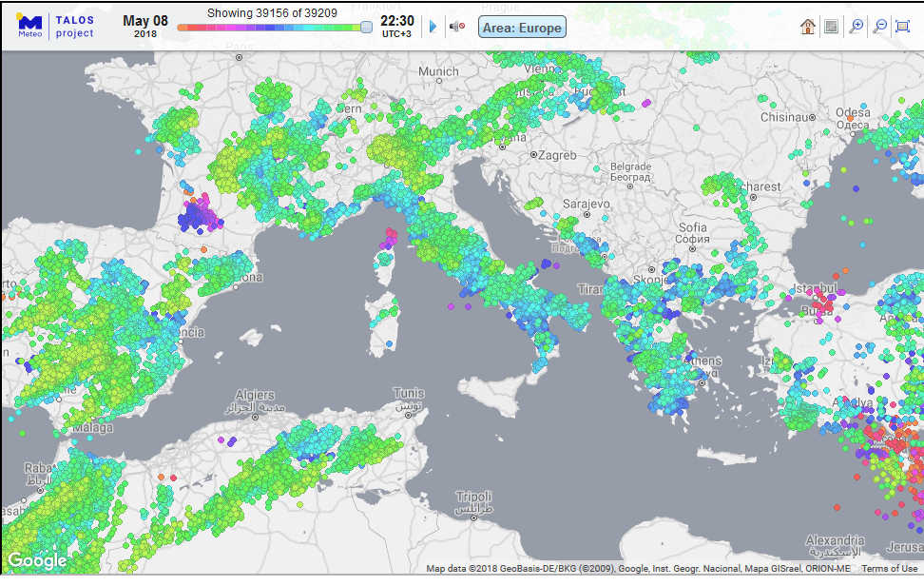Click the pink lightning cluster north of Corsica

389,238
